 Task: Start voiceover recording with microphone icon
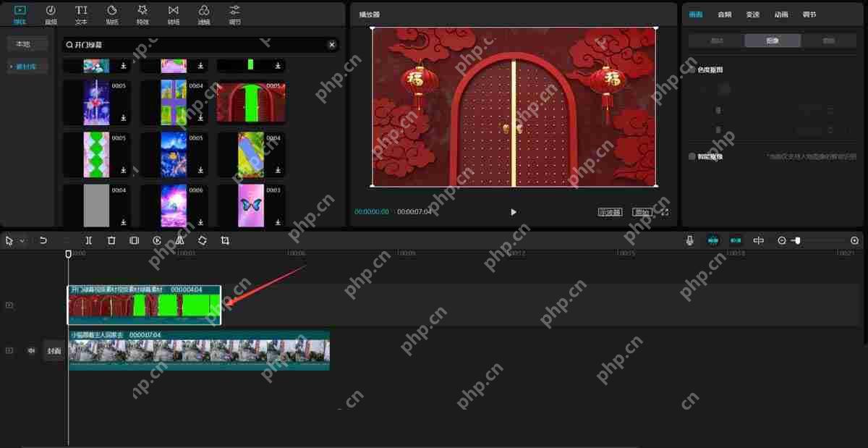click(x=690, y=240)
